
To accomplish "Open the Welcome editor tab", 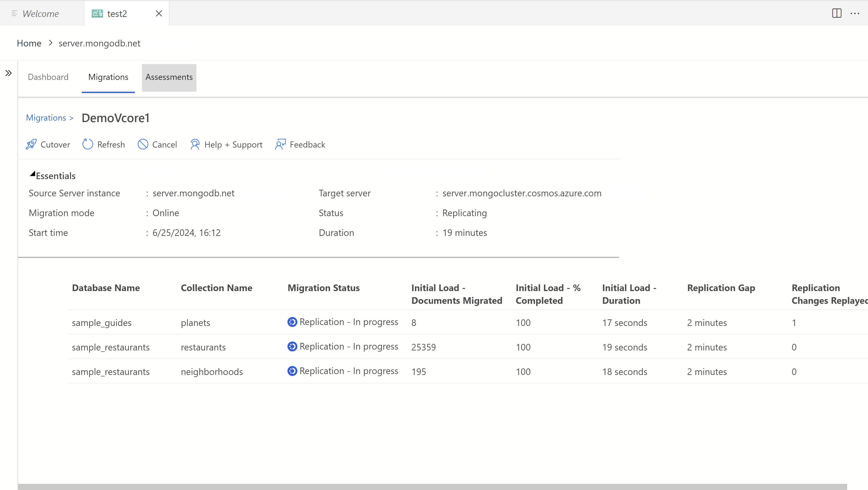I will click(41, 14).
